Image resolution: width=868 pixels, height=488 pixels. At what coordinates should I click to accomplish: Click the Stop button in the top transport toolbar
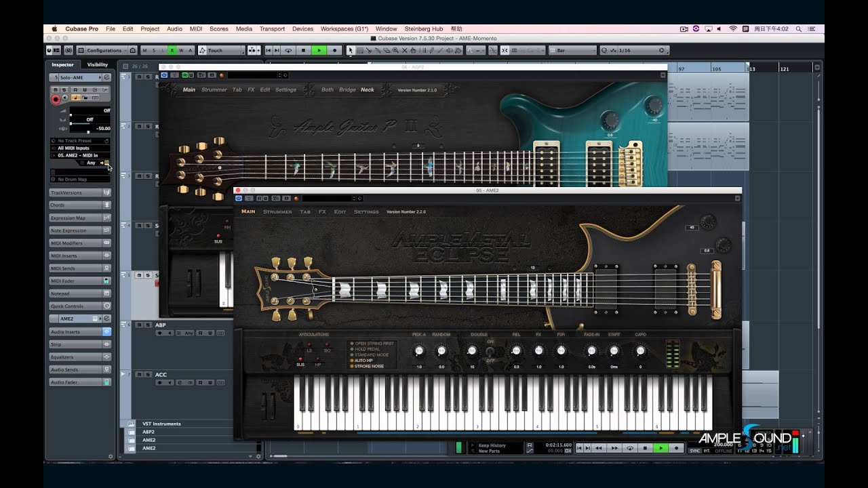(303, 50)
